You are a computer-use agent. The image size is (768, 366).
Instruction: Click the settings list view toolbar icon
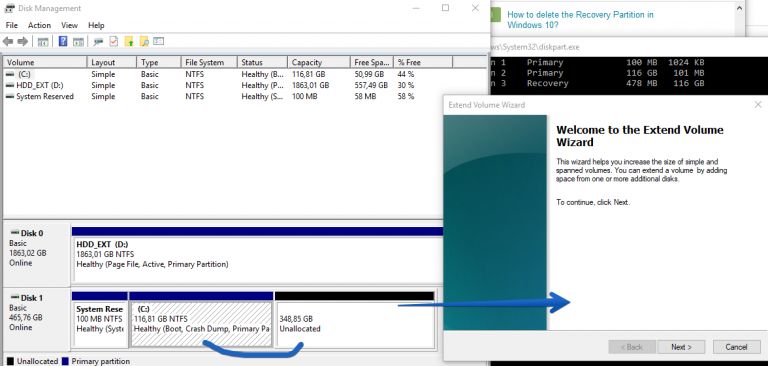159,42
